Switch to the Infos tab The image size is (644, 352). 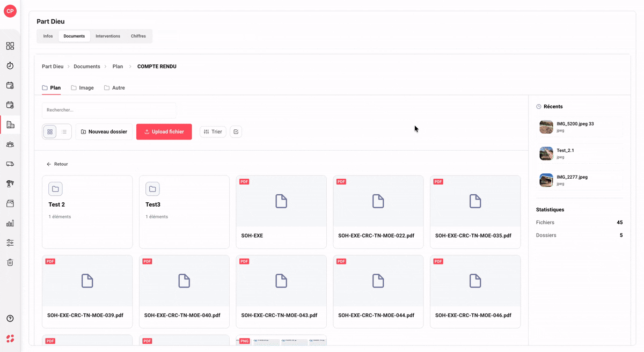click(x=48, y=36)
